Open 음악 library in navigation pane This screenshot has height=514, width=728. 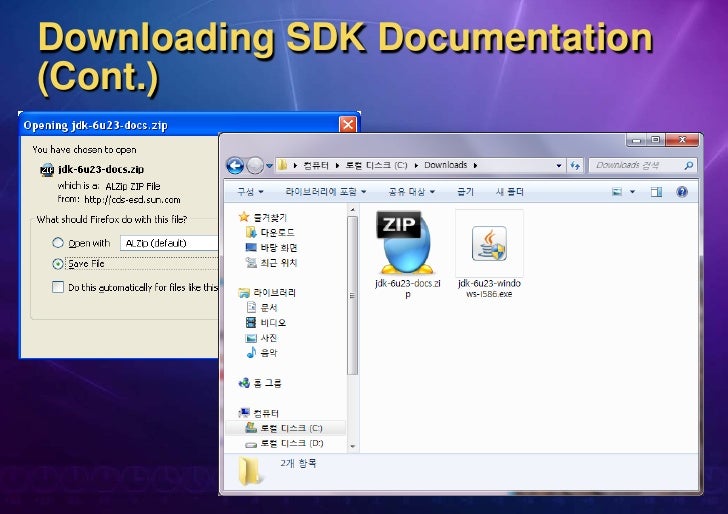[x=261, y=352]
